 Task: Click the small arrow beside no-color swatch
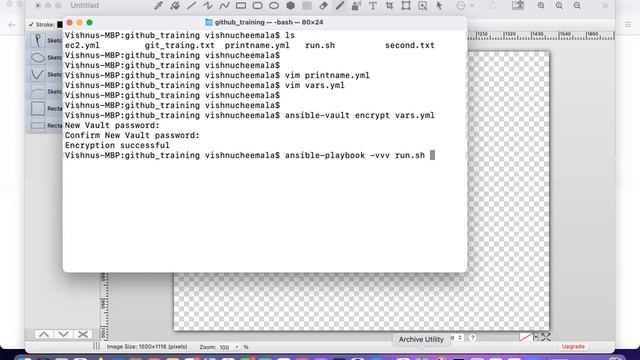click(536, 337)
